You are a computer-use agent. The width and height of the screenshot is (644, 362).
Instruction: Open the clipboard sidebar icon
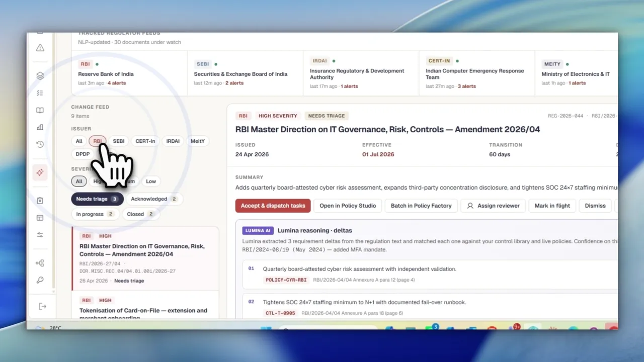tap(40, 201)
